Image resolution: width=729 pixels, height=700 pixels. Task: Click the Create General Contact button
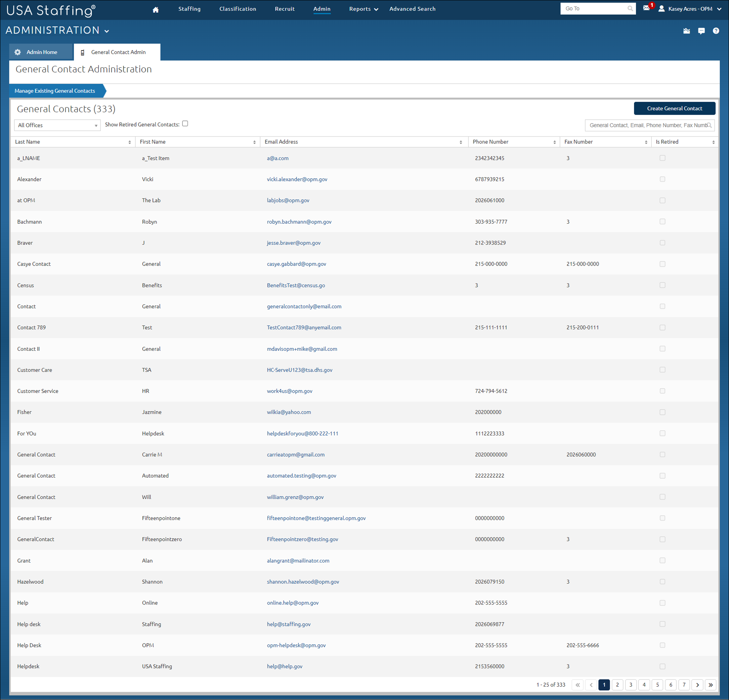(675, 108)
